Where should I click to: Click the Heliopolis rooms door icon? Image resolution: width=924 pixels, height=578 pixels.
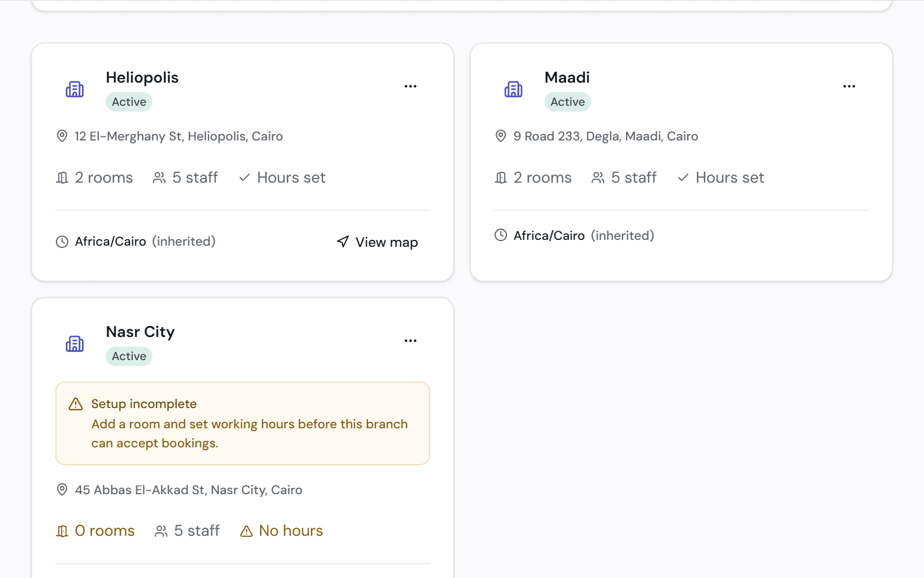(62, 177)
